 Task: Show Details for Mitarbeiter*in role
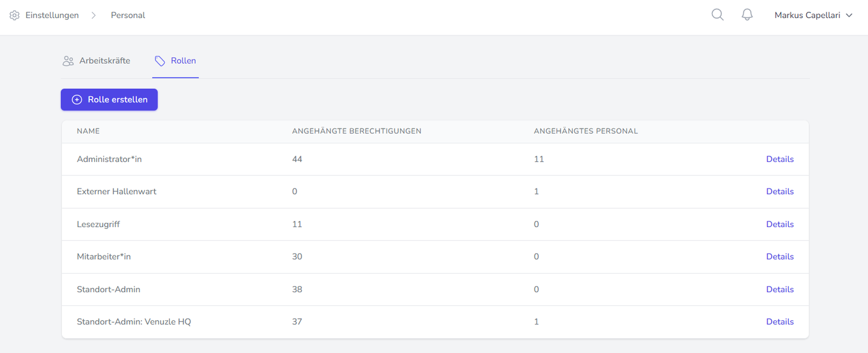(779, 257)
